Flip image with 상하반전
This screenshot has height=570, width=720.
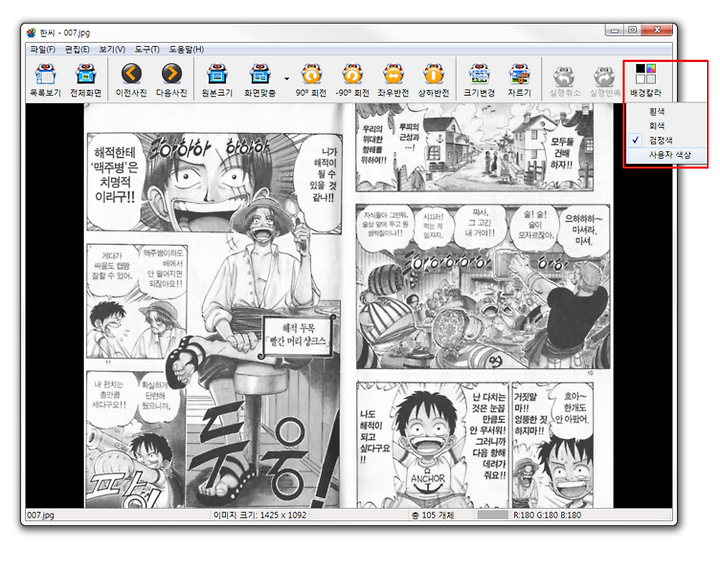pos(433,80)
